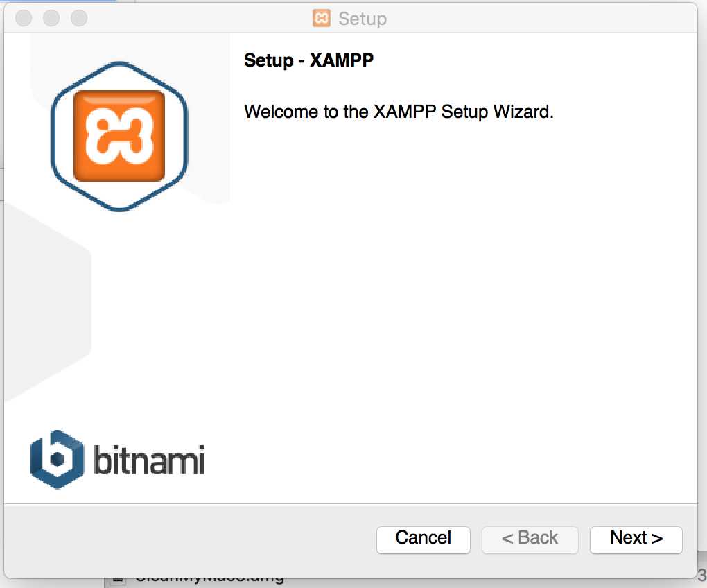Click the Cancel button
This screenshot has width=707, height=588.
click(423, 539)
